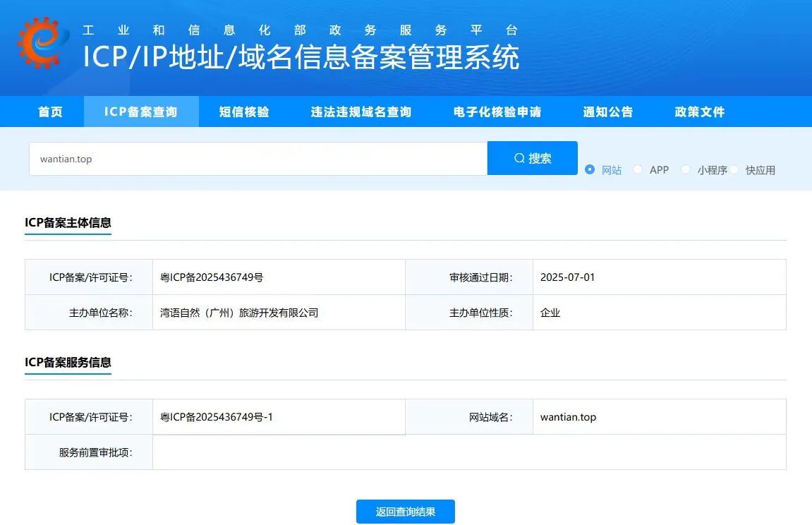
Task: Click the 审核通过日期 label
Action: tap(481, 277)
